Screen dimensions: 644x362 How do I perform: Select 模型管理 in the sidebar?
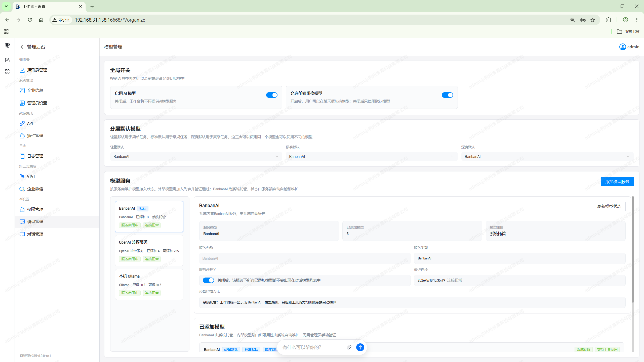pos(57,222)
